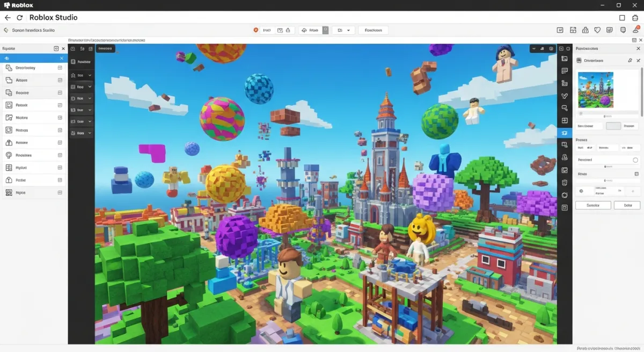Click the heart icon in top-right toolbar
This screenshot has height=352, width=644.
(597, 31)
